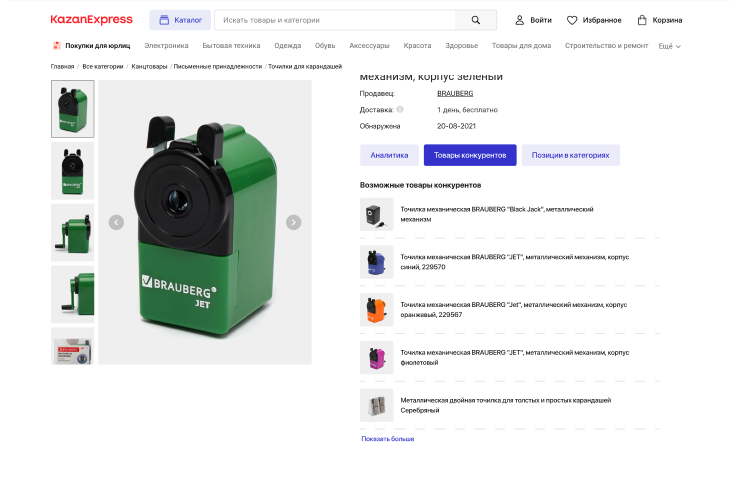Click the KazanExpress logo

pos(91,20)
